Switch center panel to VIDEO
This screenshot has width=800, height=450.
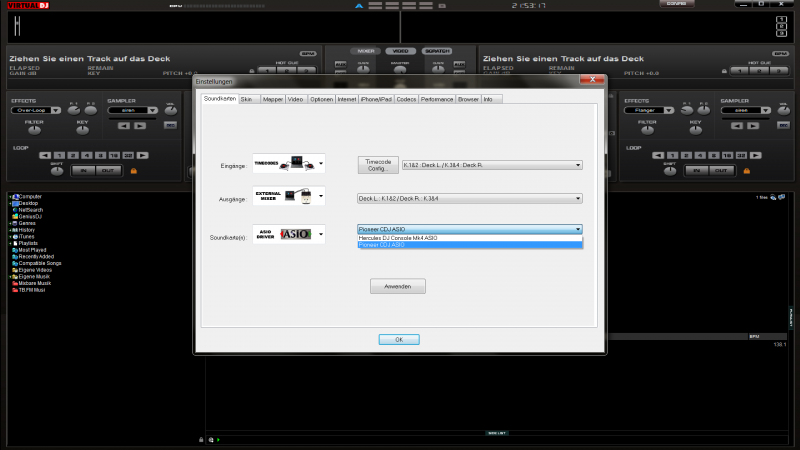(x=401, y=51)
